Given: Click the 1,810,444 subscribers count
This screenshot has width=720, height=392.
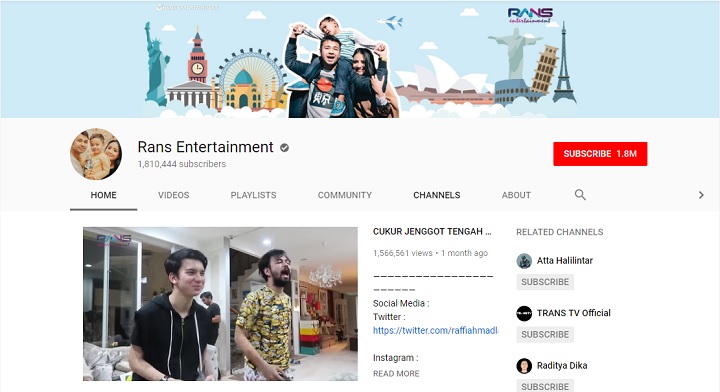Looking at the screenshot, I should coord(182,164).
